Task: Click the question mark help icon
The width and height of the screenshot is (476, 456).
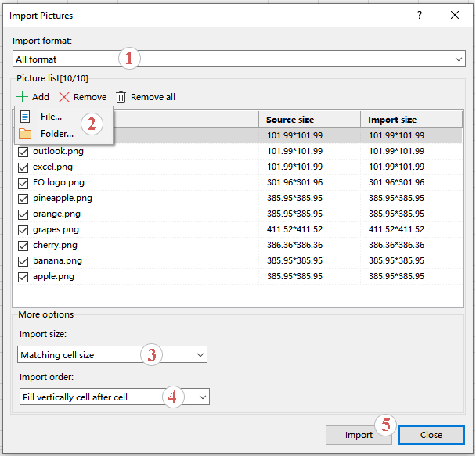Action: pos(420,15)
